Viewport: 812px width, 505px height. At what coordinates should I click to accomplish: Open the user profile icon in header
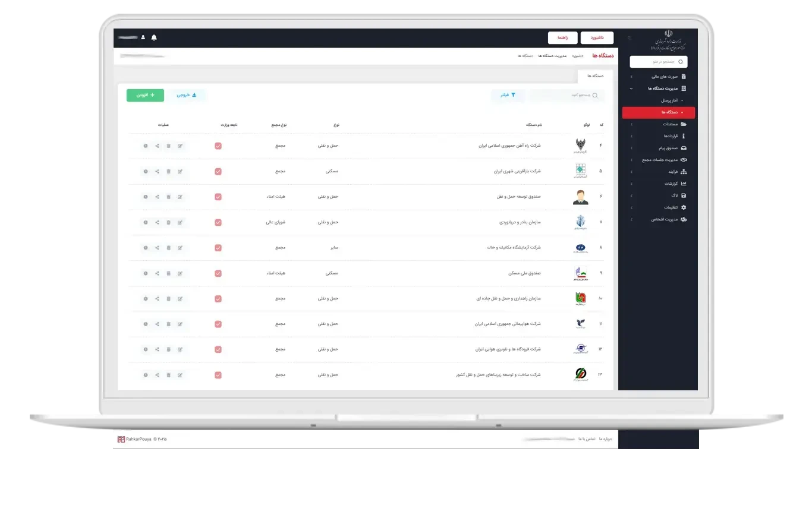click(143, 37)
